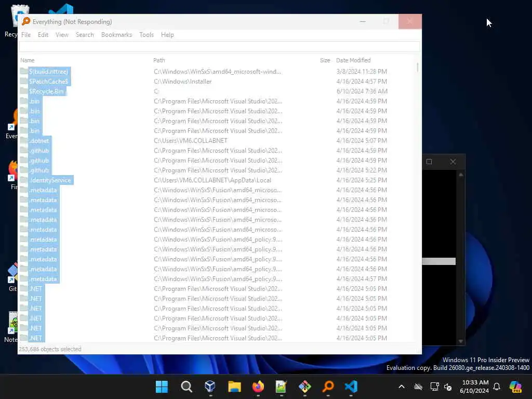
Task: Open the Git app in taskbar
Action: pos(304,387)
